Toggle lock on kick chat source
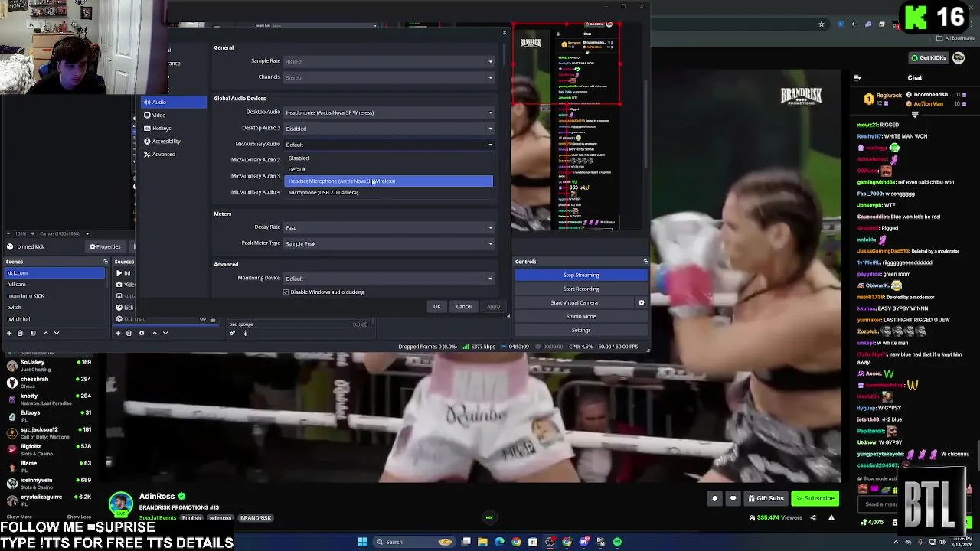Image resolution: width=980 pixels, height=551 pixels. point(213,319)
